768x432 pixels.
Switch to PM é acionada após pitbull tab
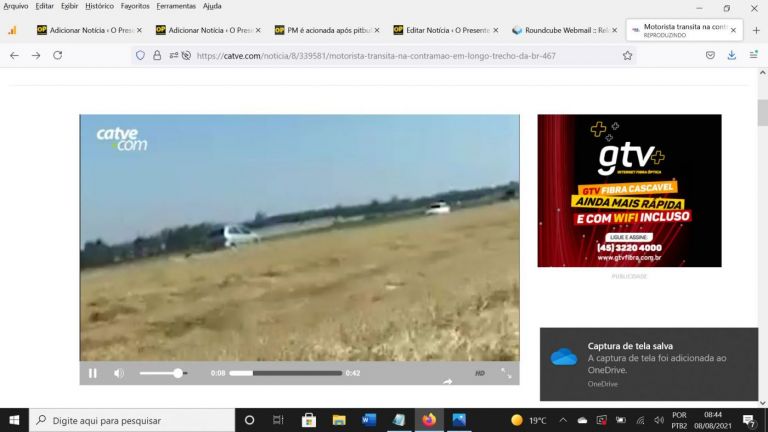(328, 30)
